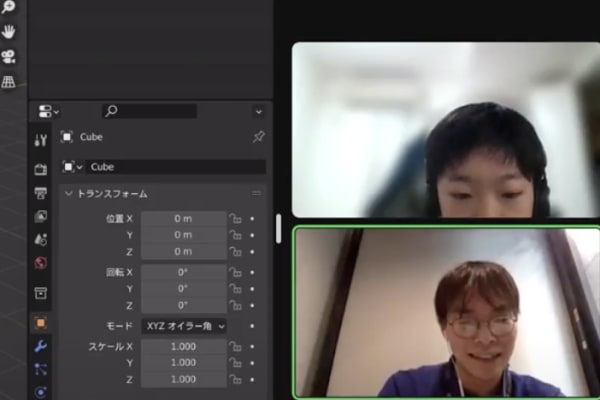Open the Scene properties tab
This screenshot has height=400, width=600.
pyautogui.click(x=41, y=240)
